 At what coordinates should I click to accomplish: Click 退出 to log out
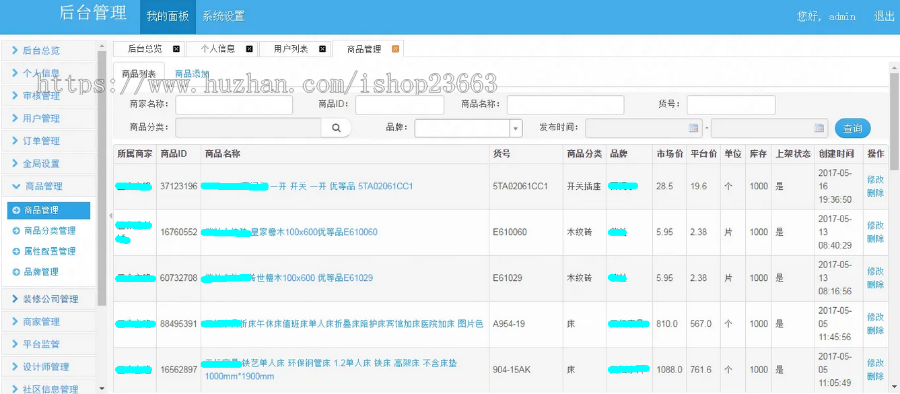884,16
